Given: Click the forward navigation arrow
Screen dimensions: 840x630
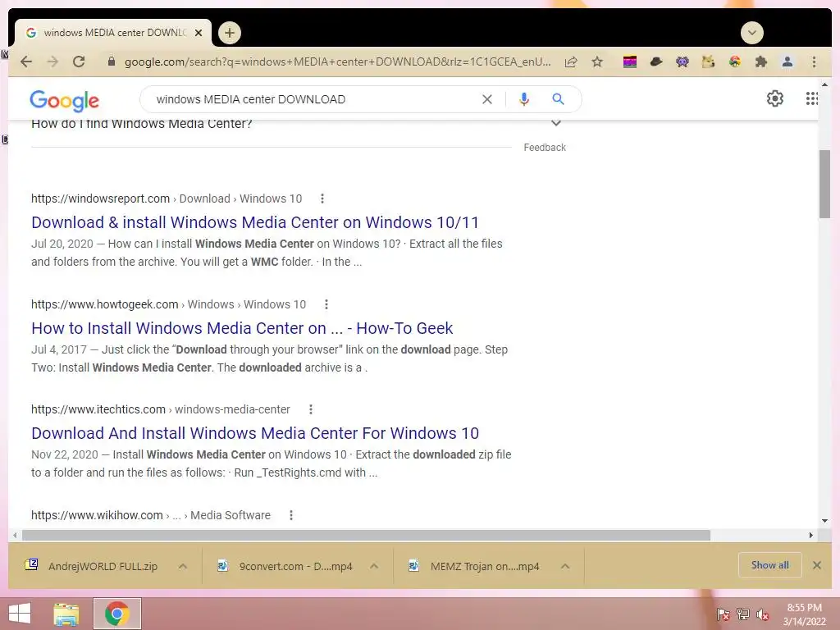Looking at the screenshot, I should 52,62.
